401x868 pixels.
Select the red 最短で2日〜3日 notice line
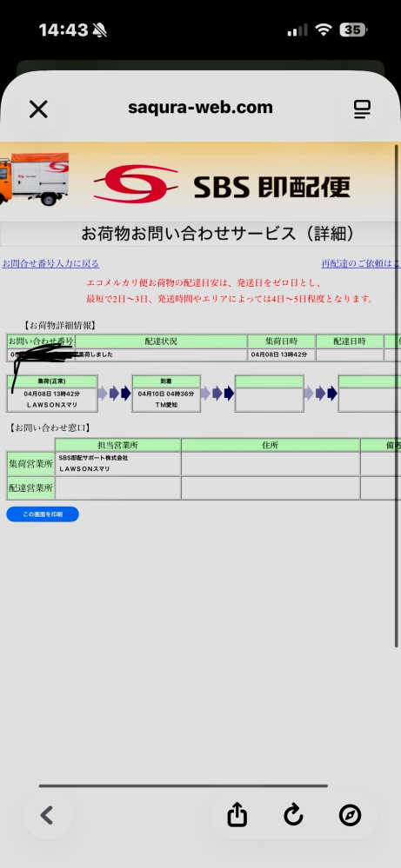coord(230,299)
